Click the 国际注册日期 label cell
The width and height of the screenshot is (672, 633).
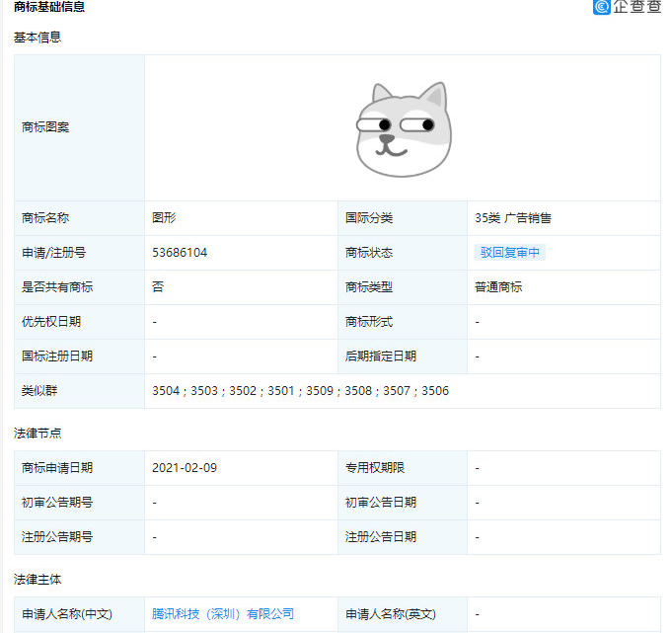(79, 356)
